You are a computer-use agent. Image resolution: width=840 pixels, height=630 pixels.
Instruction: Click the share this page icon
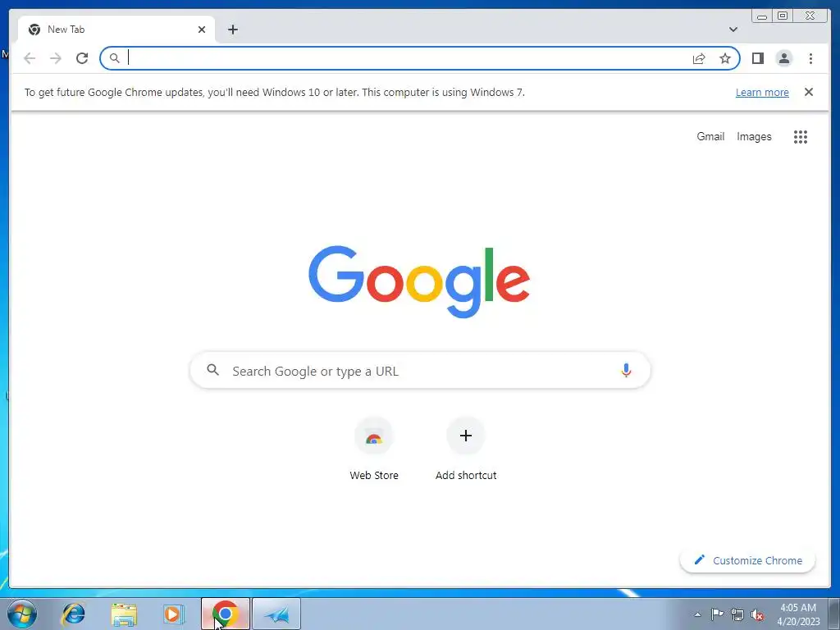tap(699, 58)
